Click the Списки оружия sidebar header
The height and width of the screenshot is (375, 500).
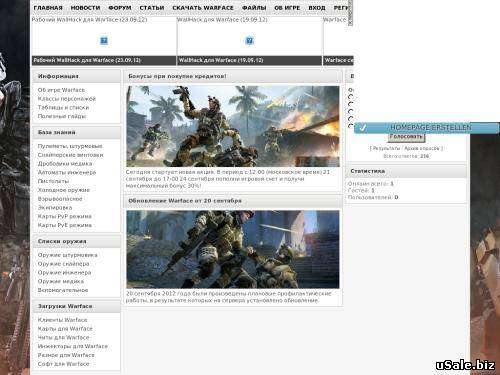click(x=77, y=241)
